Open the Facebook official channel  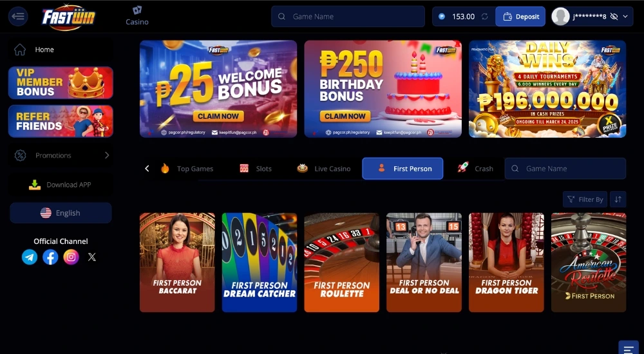pyautogui.click(x=50, y=257)
